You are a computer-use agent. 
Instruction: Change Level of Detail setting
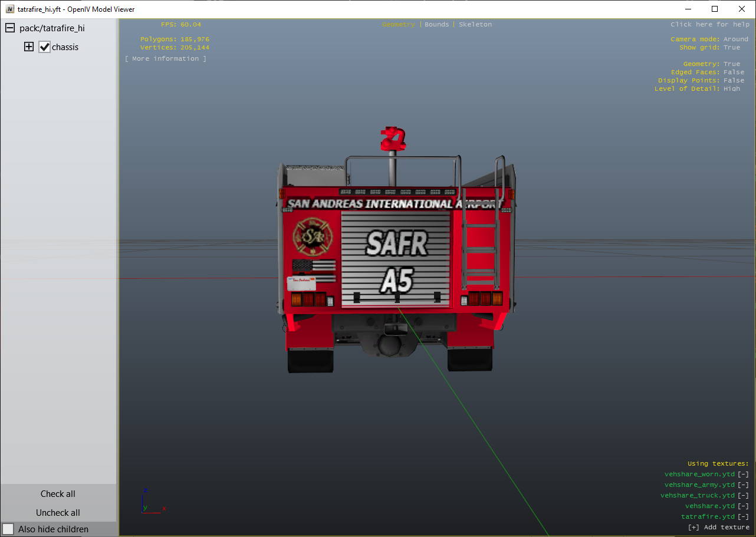pyautogui.click(x=732, y=89)
